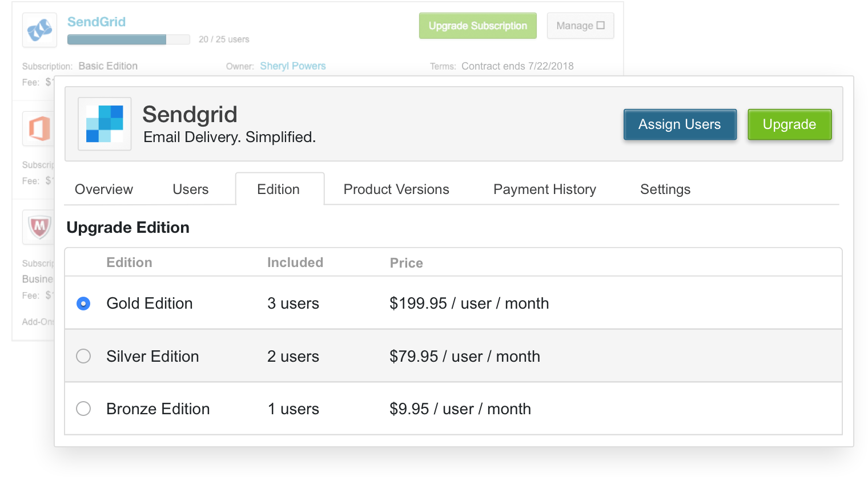
Task: Click the 20 / 25 users progress bar
Action: [x=128, y=39]
